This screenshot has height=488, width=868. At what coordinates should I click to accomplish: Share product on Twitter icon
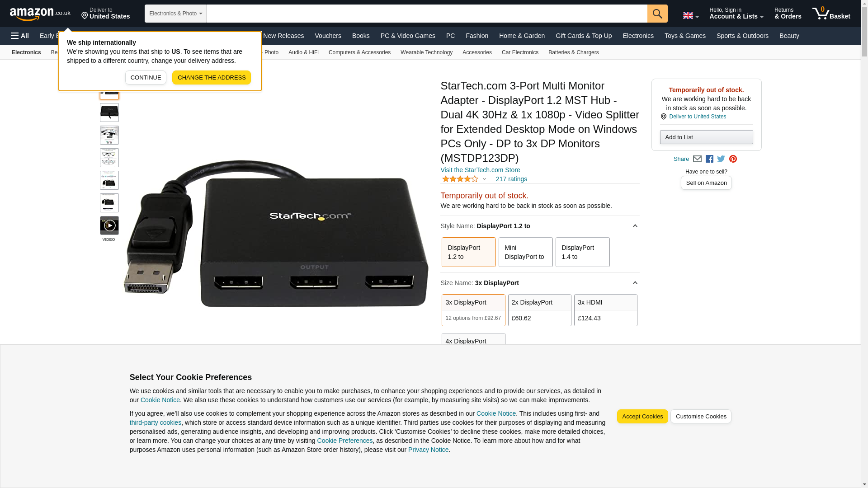click(721, 159)
